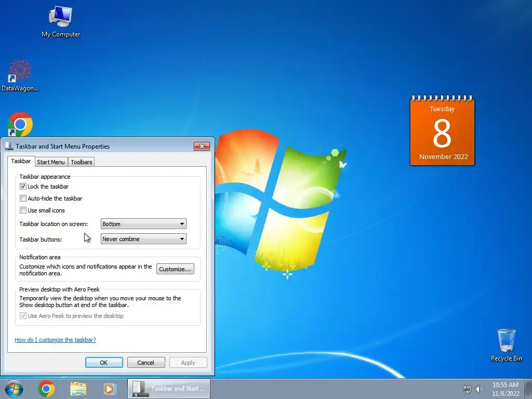The image size is (532, 399).
Task: Enable Auto-hide the taskbar
Action: coord(23,198)
